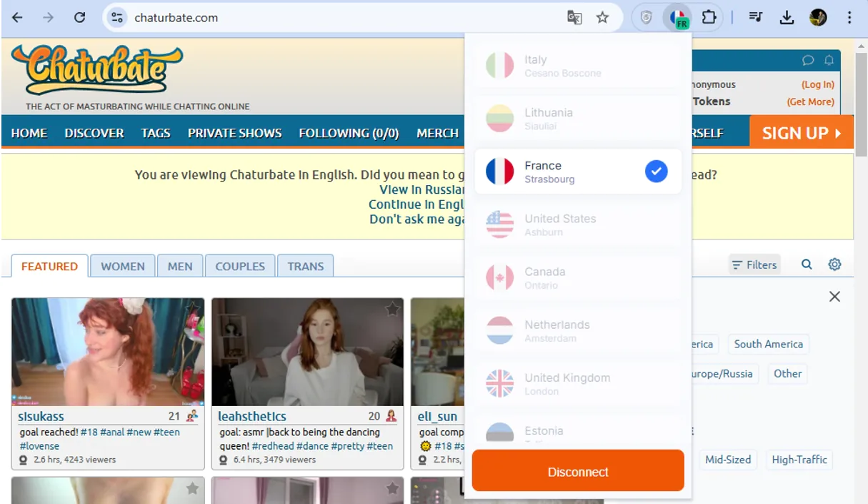Open the extensions puzzle piece menu
868x504 pixels.
click(709, 17)
